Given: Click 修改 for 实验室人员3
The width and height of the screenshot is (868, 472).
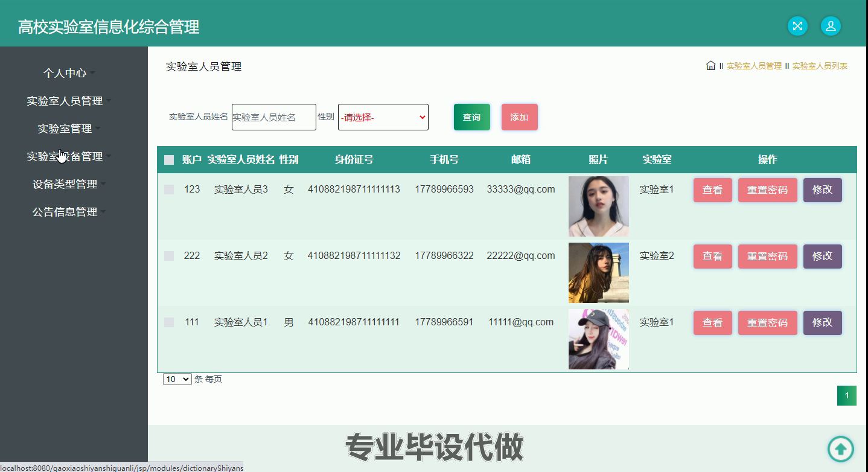Looking at the screenshot, I should 822,190.
